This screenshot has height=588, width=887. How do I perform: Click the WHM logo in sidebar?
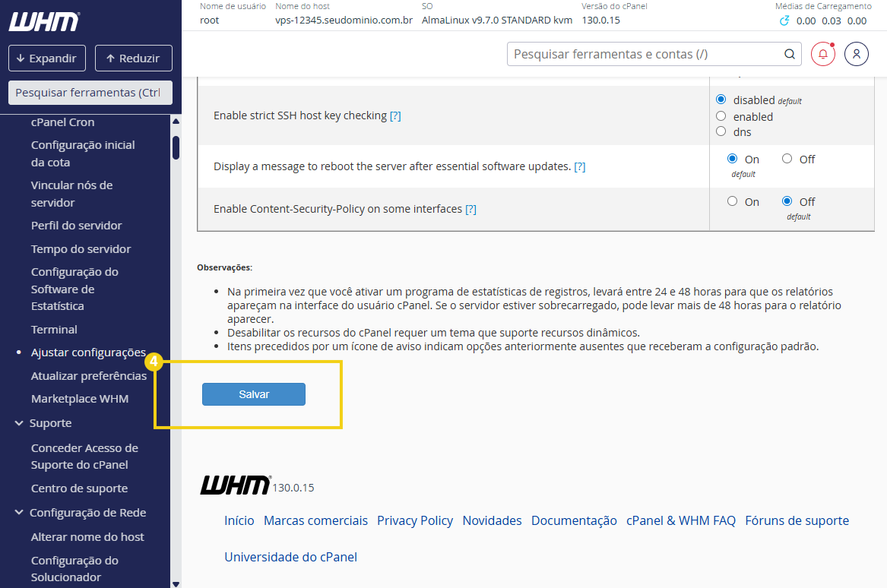pyautogui.click(x=44, y=22)
